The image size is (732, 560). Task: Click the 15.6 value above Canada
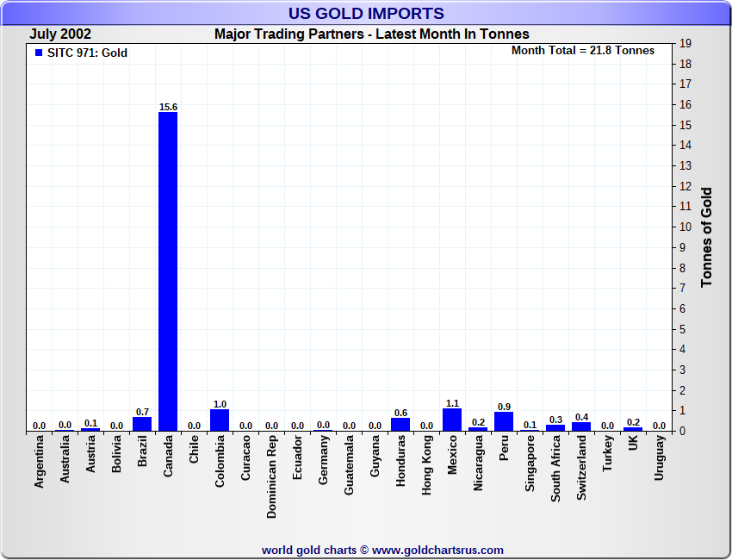[168, 107]
